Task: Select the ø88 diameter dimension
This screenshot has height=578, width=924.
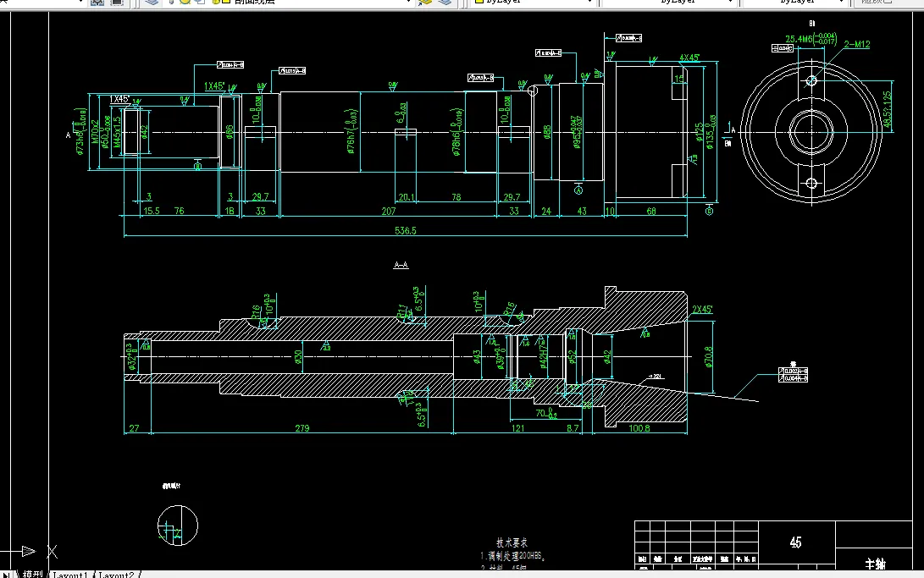Action: (x=547, y=132)
